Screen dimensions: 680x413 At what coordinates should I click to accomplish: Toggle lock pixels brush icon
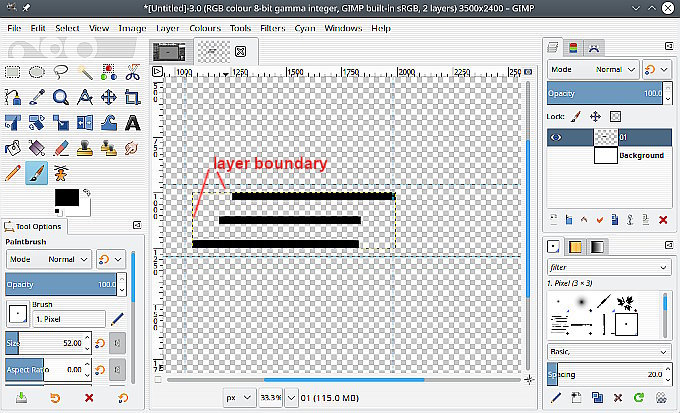pyautogui.click(x=575, y=116)
